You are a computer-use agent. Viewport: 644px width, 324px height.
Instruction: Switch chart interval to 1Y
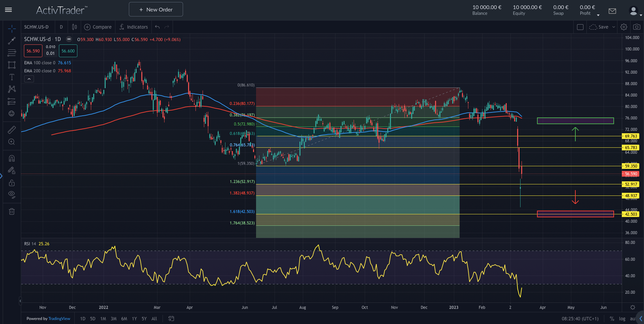tap(134, 318)
